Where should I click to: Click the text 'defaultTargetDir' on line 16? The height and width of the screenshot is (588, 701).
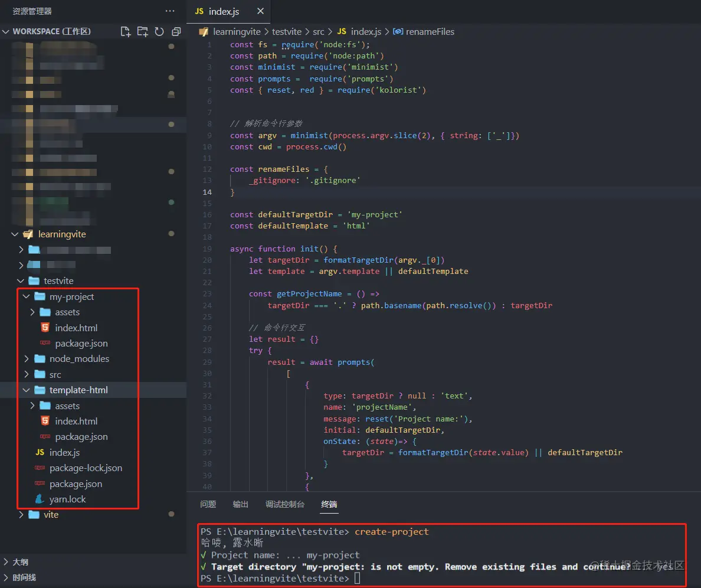coord(295,215)
